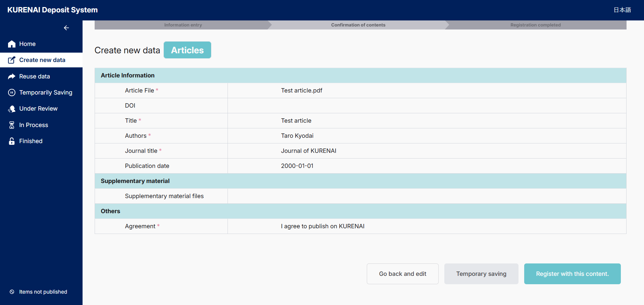The image size is (644, 305).
Task: Click the In Process hourglass icon
Action: click(12, 125)
